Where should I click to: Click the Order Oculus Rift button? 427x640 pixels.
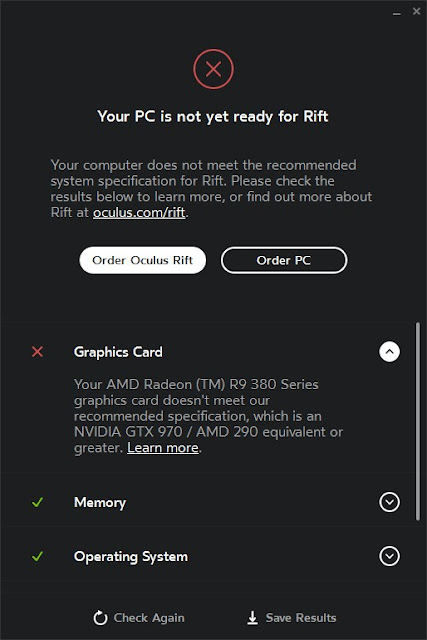[142, 260]
